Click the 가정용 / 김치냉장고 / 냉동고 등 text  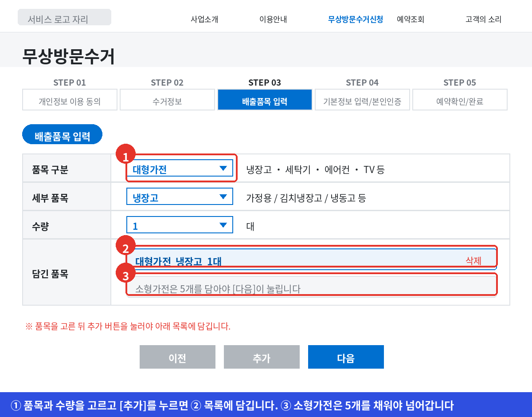coord(306,198)
